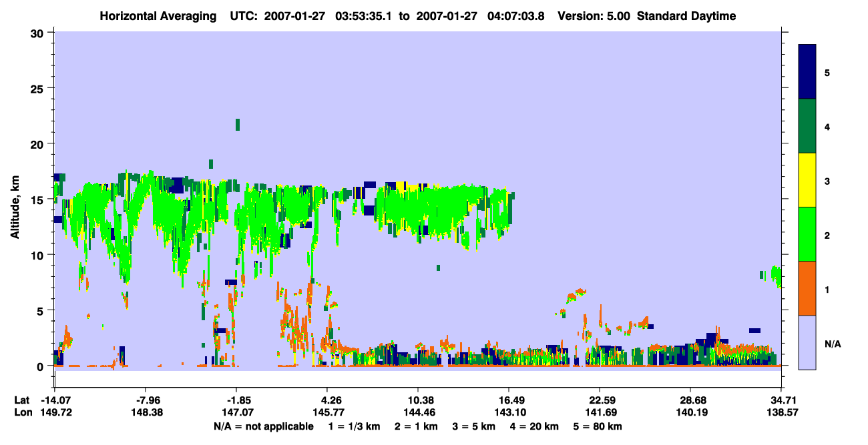The height and width of the screenshot is (445, 868).
Task: Click the end time '04:07:03.8' in the title
Action: point(516,16)
